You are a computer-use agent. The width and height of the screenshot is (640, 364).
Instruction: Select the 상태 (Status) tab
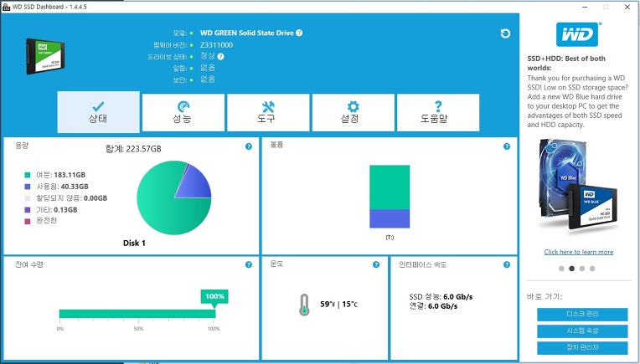pos(98,112)
